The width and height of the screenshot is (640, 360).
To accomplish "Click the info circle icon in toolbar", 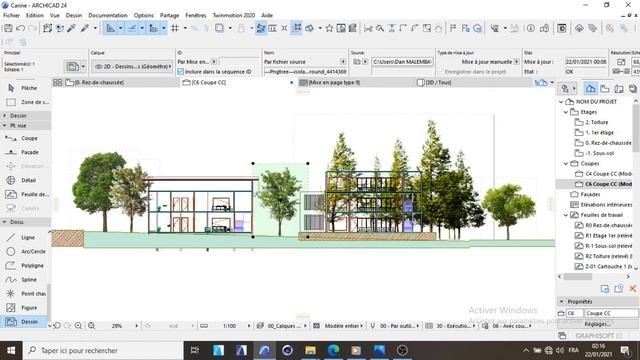I will (531, 28).
